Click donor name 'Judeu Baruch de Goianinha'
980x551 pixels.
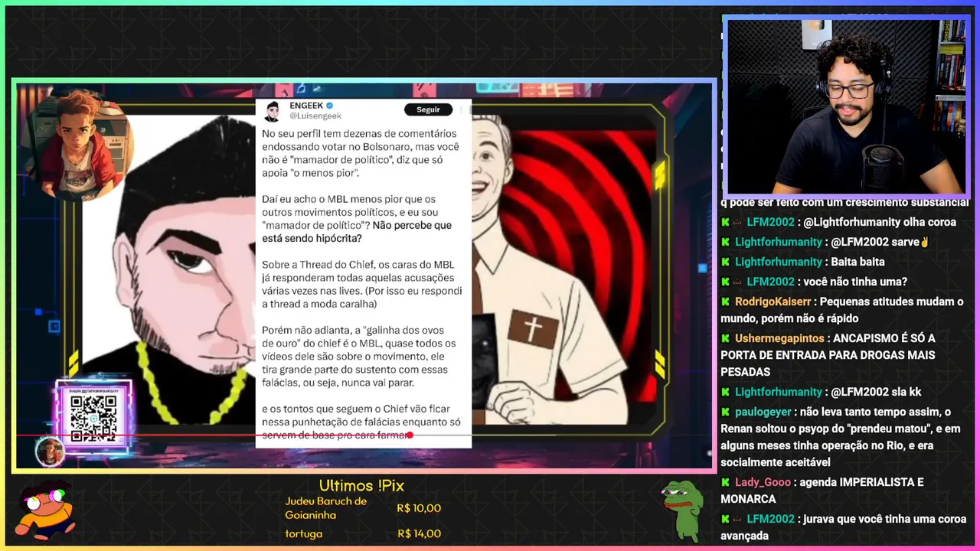pos(326,508)
